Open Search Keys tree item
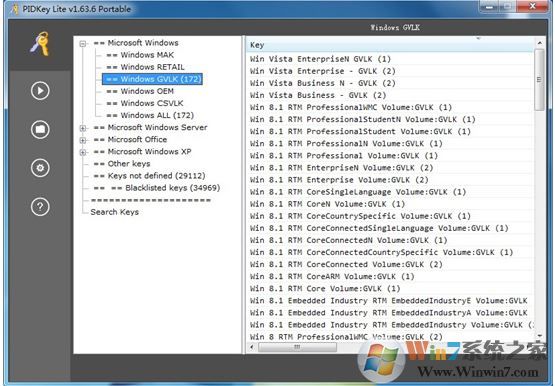The image size is (555, 386). (x=115, y=212)
